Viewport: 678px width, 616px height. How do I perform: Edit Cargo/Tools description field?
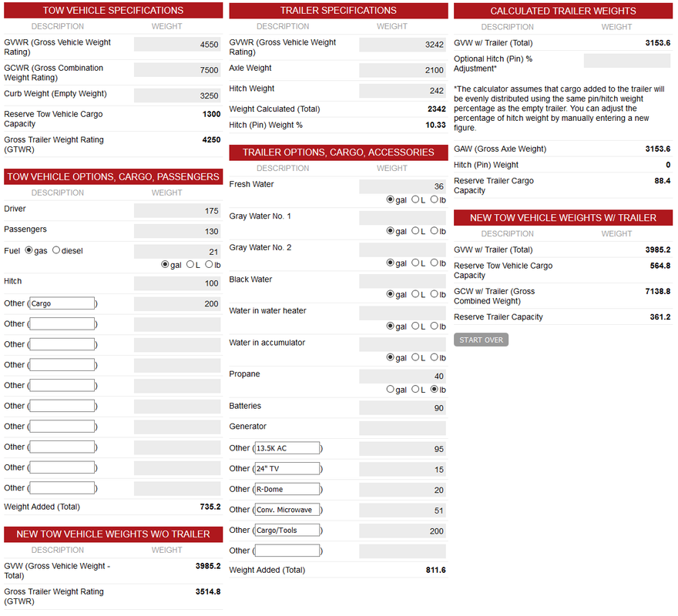click(x=287, y=531)
